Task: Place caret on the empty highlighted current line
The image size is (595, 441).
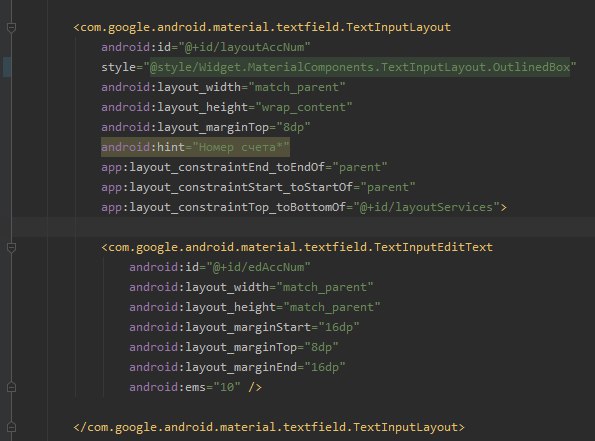Action: pyautogui.click(x=304, y=227)
